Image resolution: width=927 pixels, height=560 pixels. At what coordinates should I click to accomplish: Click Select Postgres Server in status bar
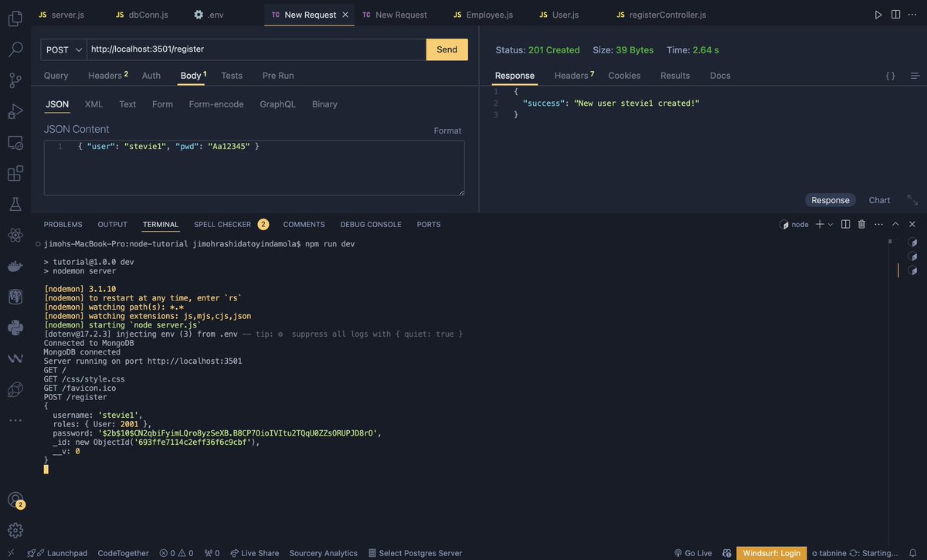point(415,553)
